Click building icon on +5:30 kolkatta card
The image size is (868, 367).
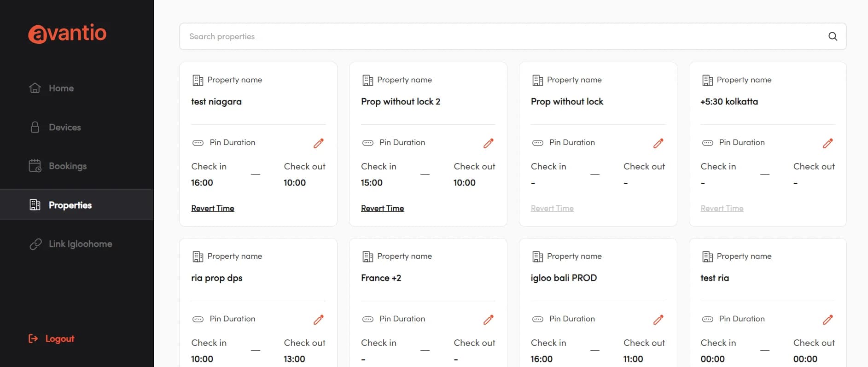tap(707, 80)
